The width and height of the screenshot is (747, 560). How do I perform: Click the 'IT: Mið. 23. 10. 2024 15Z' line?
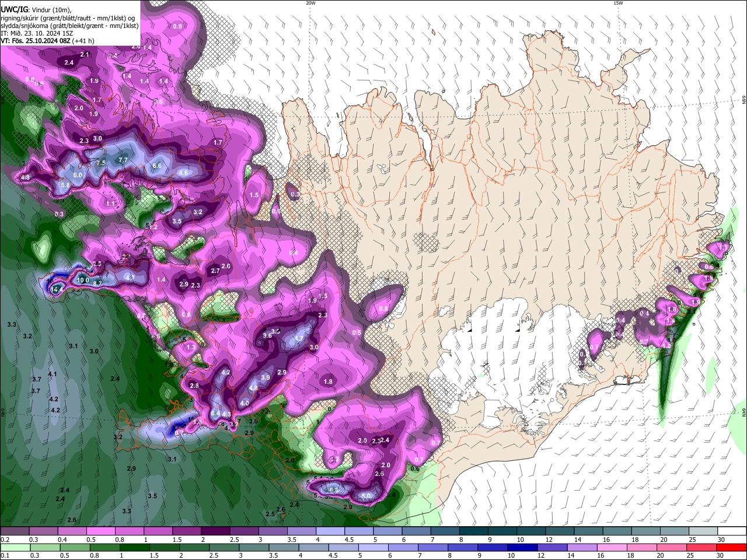(x=37, y=33)
